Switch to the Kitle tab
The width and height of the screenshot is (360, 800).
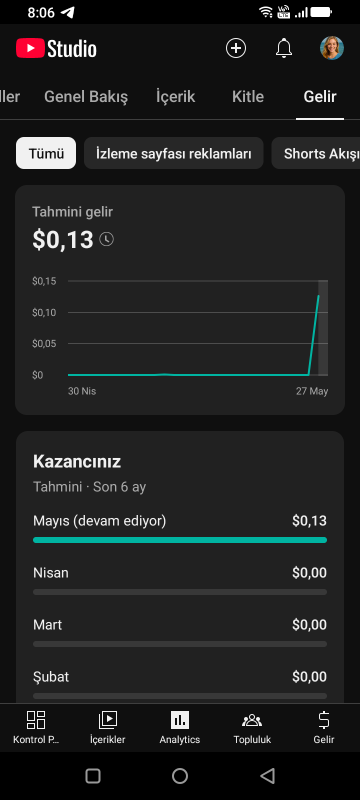248,96
